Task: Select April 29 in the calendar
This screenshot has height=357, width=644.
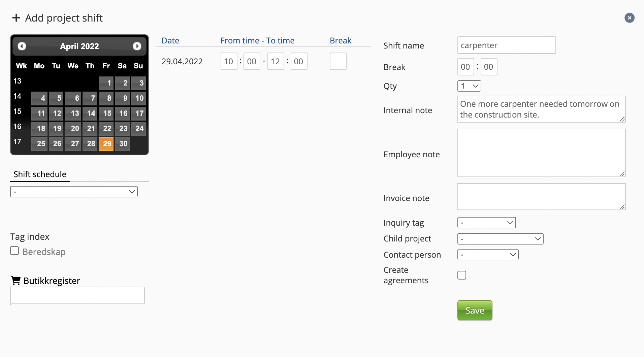Action: coord(106,144)
